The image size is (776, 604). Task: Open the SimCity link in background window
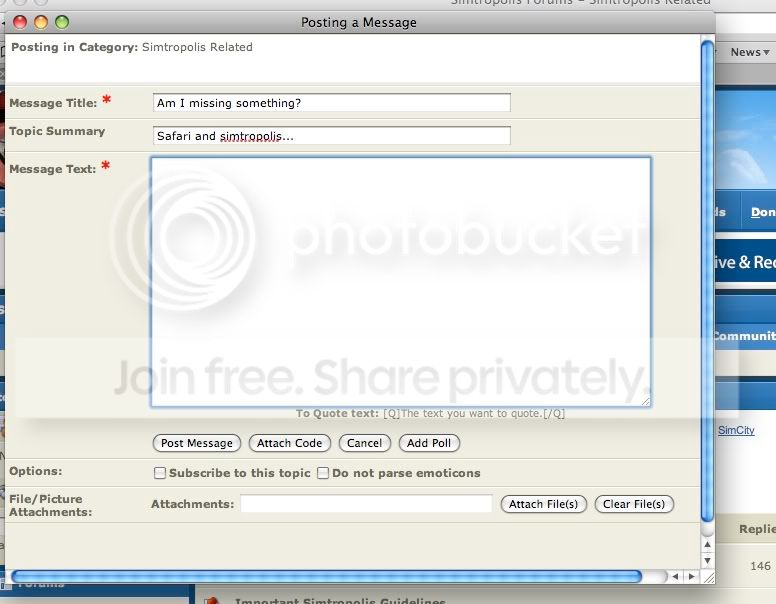736,430
